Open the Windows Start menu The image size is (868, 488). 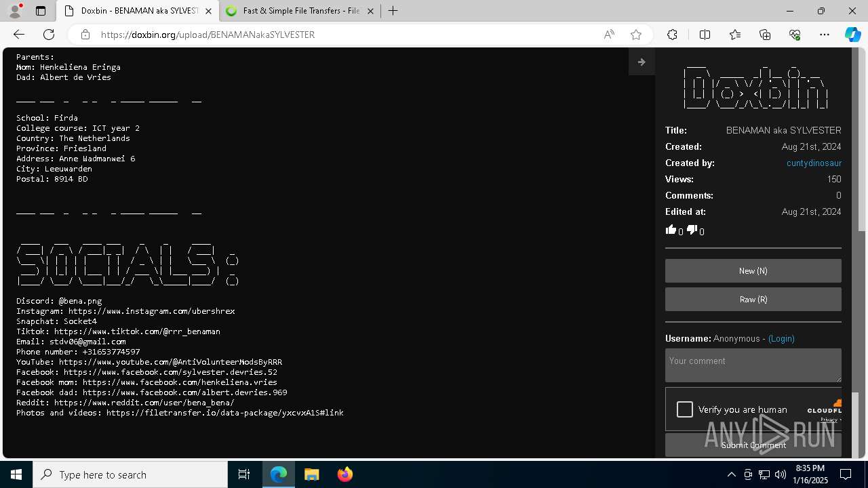pyautogui.click(x=16, y=474)
